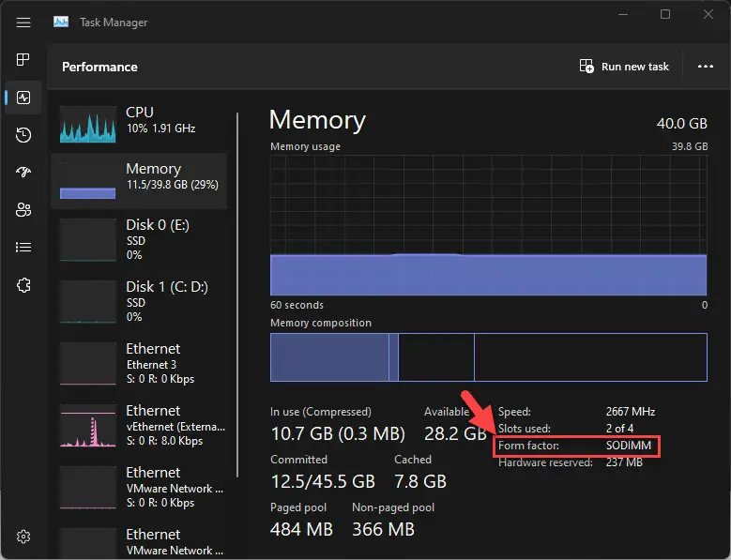The image size is (731, 560).
Task: Click the sidebar list scrollbar
Action: 237,295
